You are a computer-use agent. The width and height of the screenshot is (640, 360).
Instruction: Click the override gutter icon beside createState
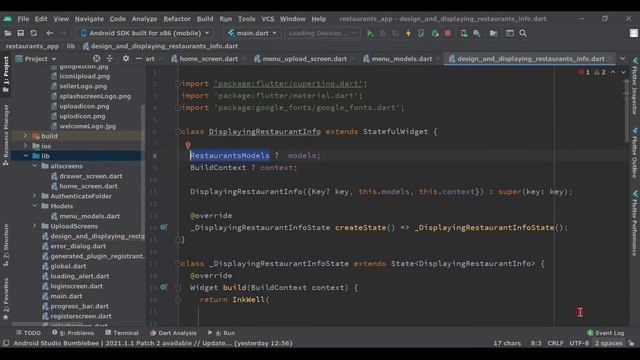pos(163,227)
